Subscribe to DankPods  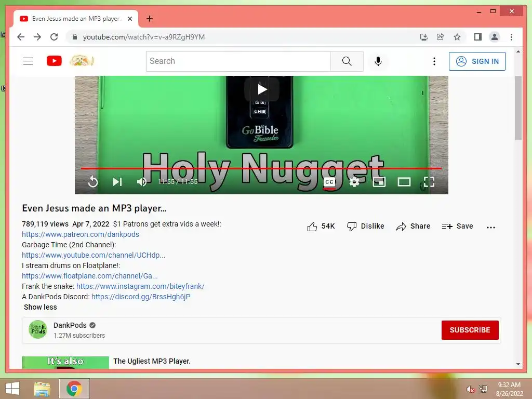click(470, 330)
